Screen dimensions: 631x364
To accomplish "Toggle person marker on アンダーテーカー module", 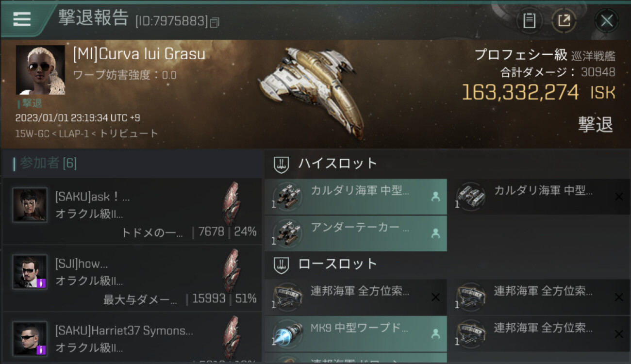I will (435, 233).
